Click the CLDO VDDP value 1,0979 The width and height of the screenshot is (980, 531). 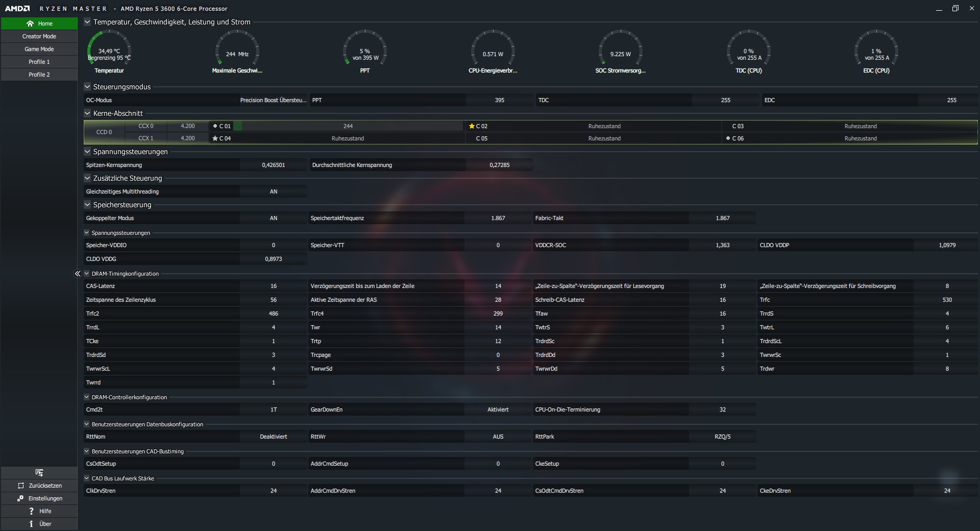(947, 245)
